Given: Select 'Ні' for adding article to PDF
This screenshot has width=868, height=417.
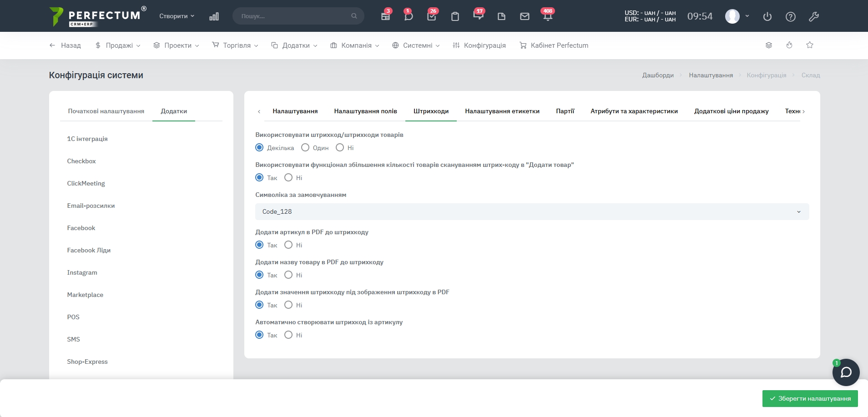Looking at the screenshot, I should [288, 245].
